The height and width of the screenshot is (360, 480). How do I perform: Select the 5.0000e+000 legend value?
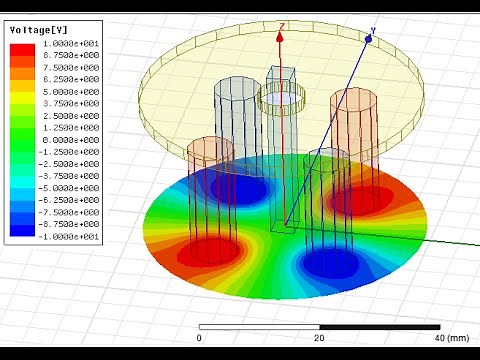[71, 92]
